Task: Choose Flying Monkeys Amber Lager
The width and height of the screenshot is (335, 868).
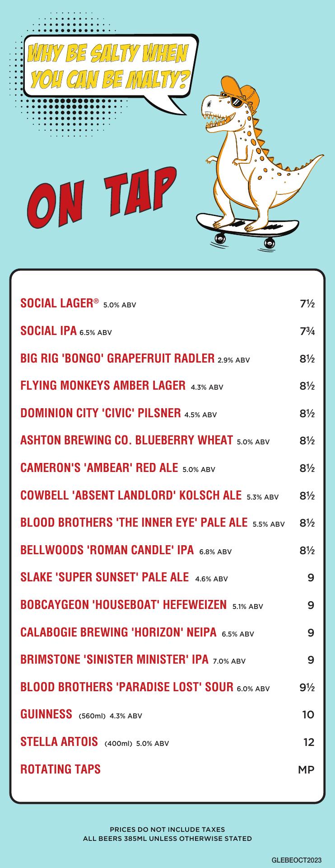Action: point(167,386)
